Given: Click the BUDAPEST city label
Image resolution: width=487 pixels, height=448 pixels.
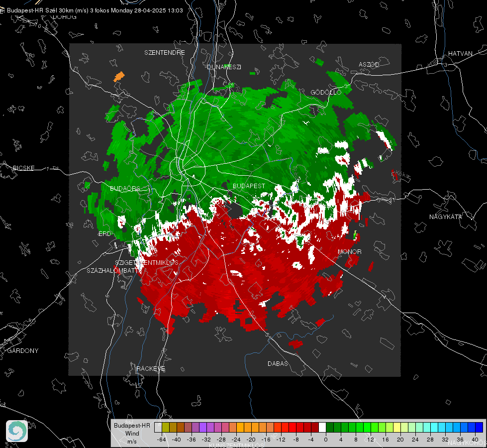Looking at the screenshot, I should tap(249, 186).
